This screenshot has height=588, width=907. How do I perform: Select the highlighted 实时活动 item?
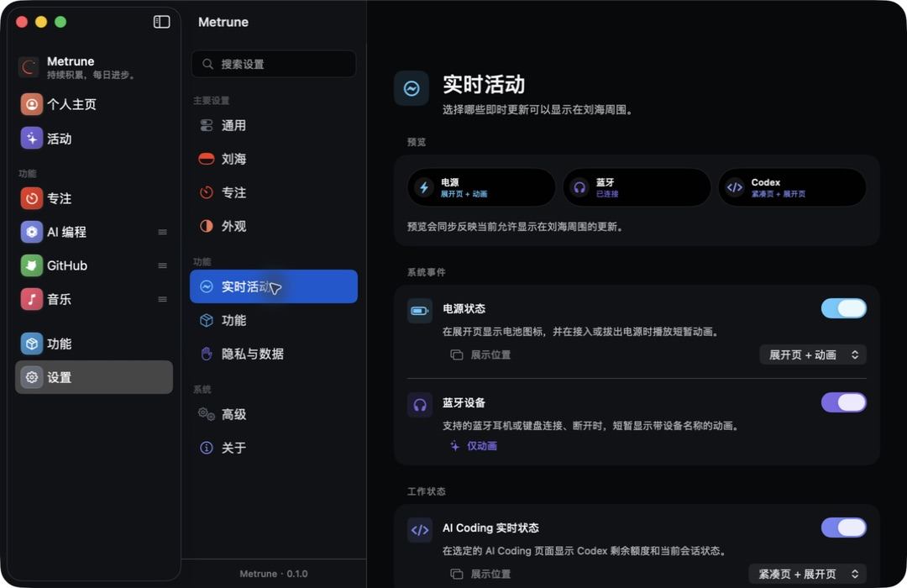(x=274, y=286)
